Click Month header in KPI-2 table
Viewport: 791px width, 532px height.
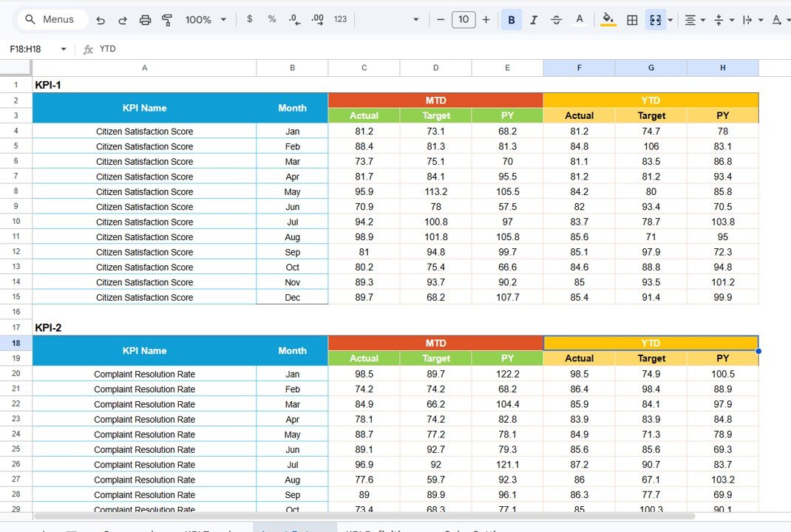292,351
